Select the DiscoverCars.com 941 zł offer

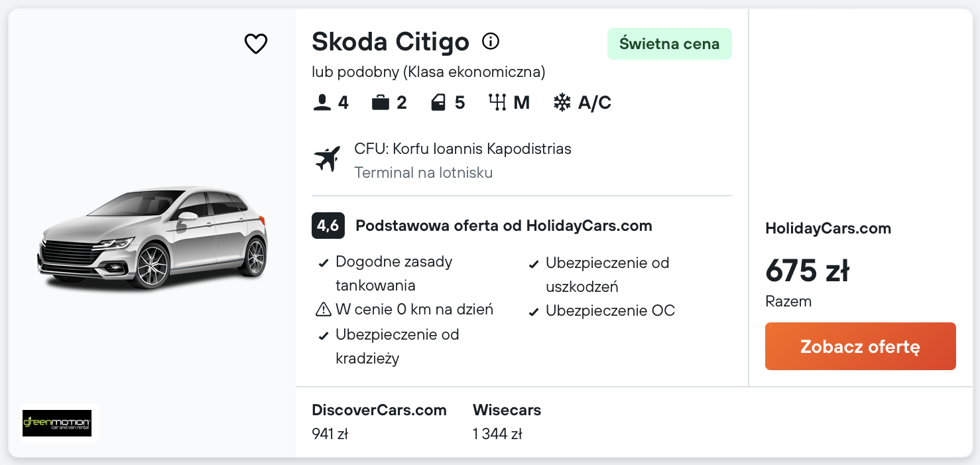[x=379, y=421]
